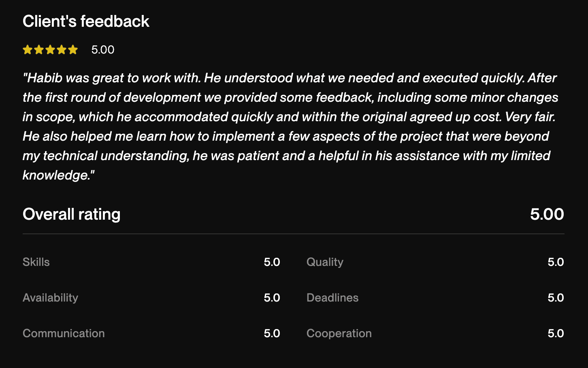
Task: Click the italic feedback quote about Habib
Action: [290, 126]
